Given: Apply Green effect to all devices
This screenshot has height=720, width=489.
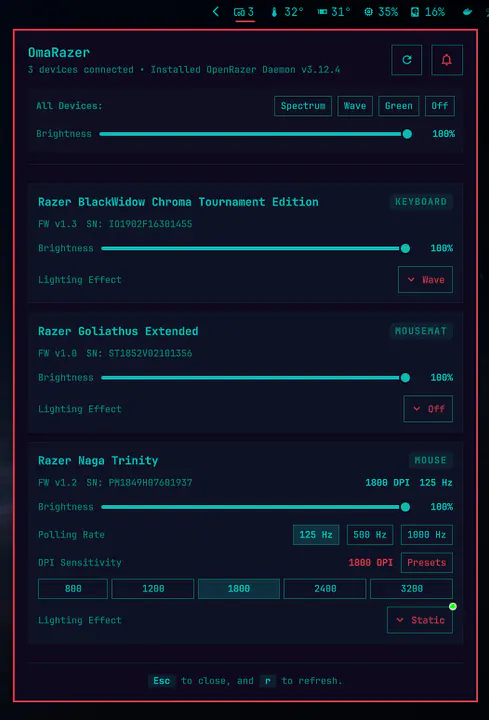Looking at the screenshot, I should click(x=399, y=106).
